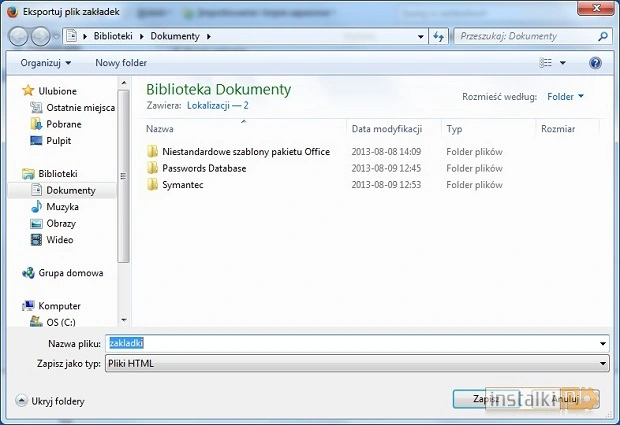The image size is (620, 425).
Task: Click the Lokalizacji — 2 link
Action: (x=217, y=105)
